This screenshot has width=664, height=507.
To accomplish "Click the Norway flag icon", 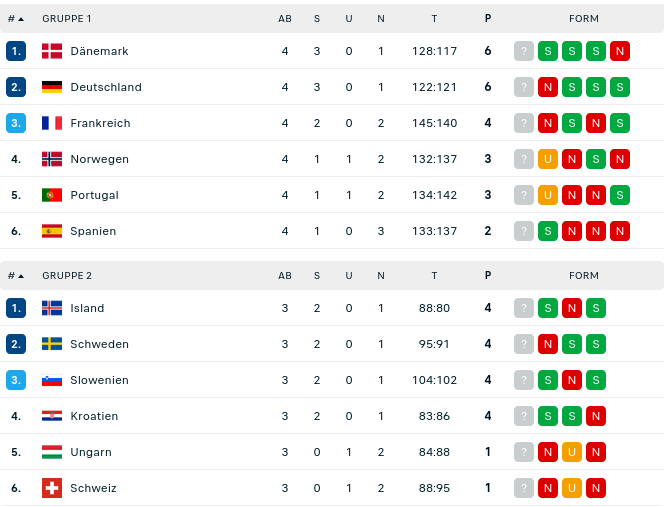I will point(52,159).
